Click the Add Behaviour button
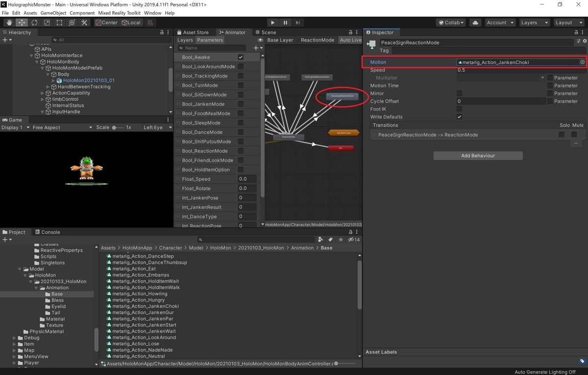 (x=478, y=156)
